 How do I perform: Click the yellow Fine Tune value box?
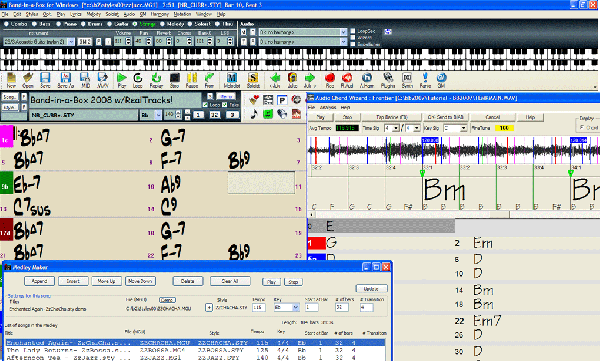pyautogui.click(x=504, y=128)
